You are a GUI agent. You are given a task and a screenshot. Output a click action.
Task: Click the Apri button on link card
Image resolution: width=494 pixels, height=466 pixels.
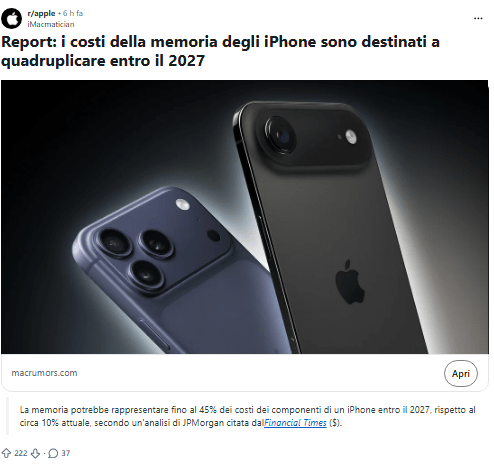(x=461, y=373)
